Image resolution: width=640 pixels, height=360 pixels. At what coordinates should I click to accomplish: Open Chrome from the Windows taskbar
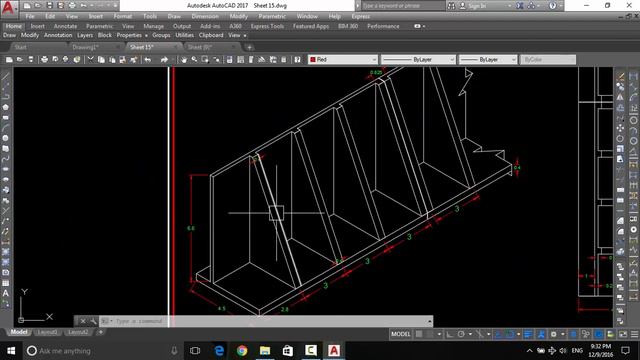[x=242, y=351]
